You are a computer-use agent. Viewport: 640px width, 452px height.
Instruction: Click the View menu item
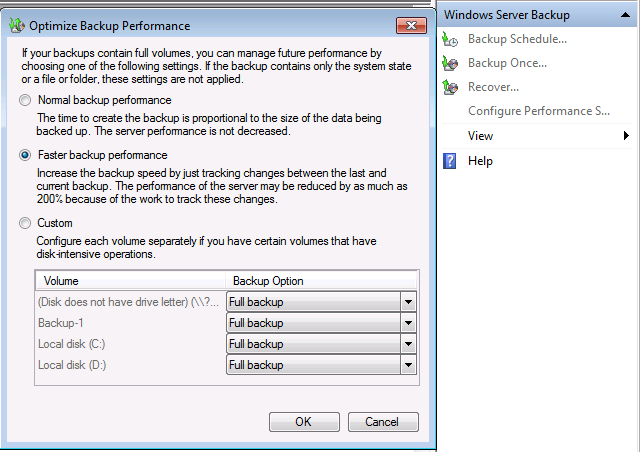481,136
